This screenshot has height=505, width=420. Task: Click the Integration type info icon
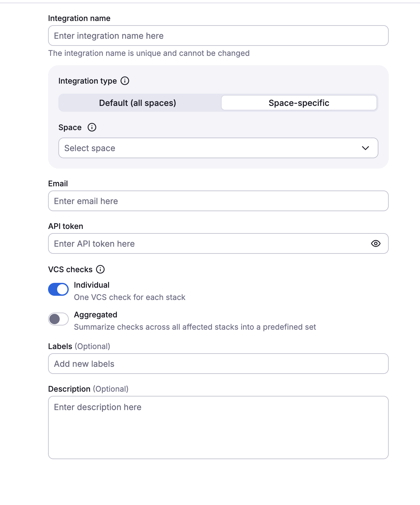click(125, 81)
